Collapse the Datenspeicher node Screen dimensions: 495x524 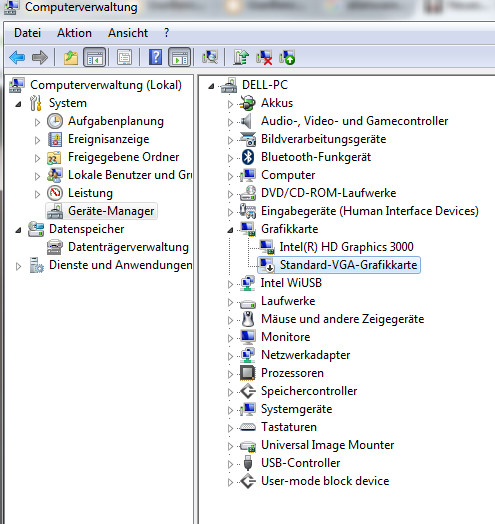coord(18,230)
